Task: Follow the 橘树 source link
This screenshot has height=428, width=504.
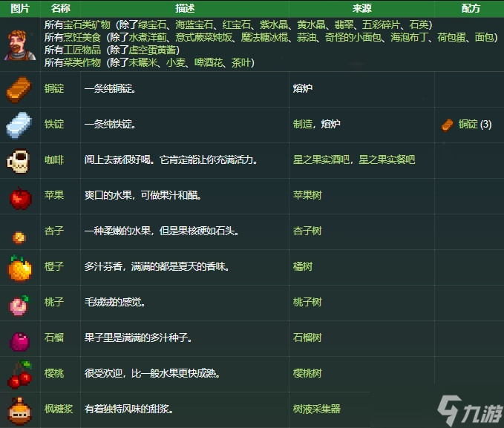Action: [x=302, y=266]
